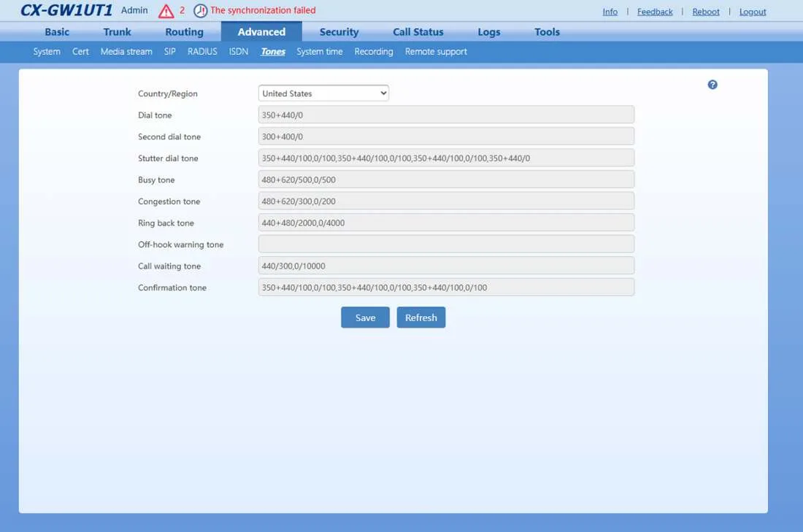
Task: Open the Country/Region dropdown
Action: pyautogui.click(x=323, y=93)
